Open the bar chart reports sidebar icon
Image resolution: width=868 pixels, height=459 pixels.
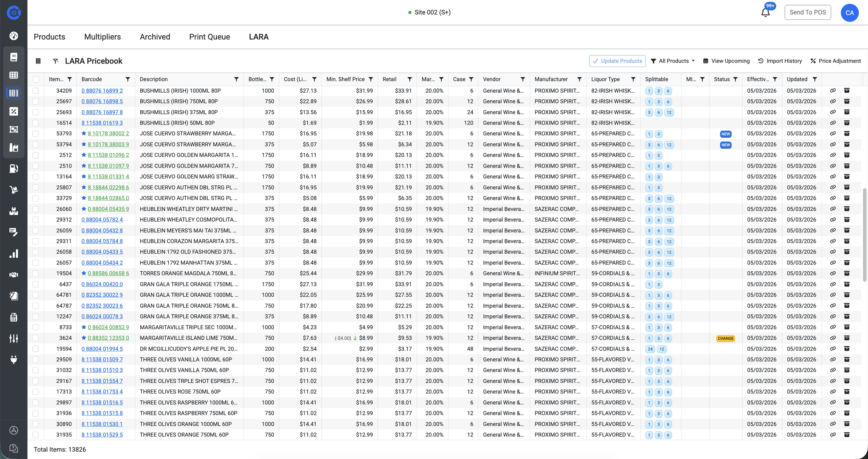(14, 254)
